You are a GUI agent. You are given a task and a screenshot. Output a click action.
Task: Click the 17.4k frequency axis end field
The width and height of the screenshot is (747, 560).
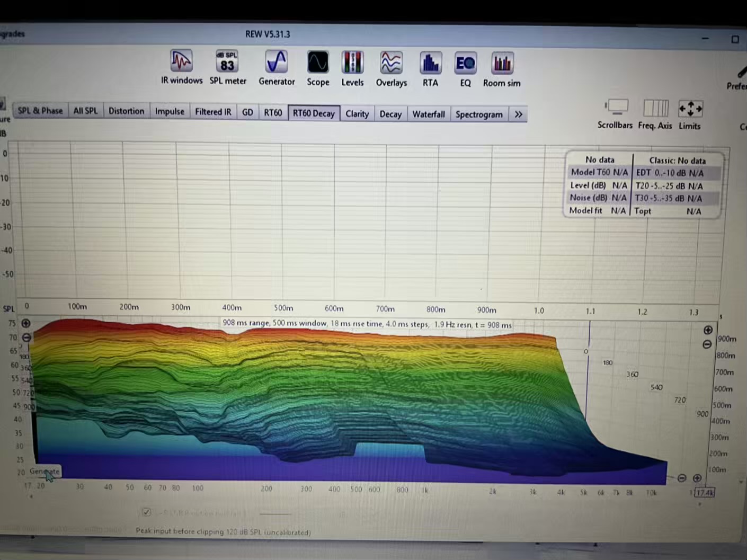coord(705,492)
